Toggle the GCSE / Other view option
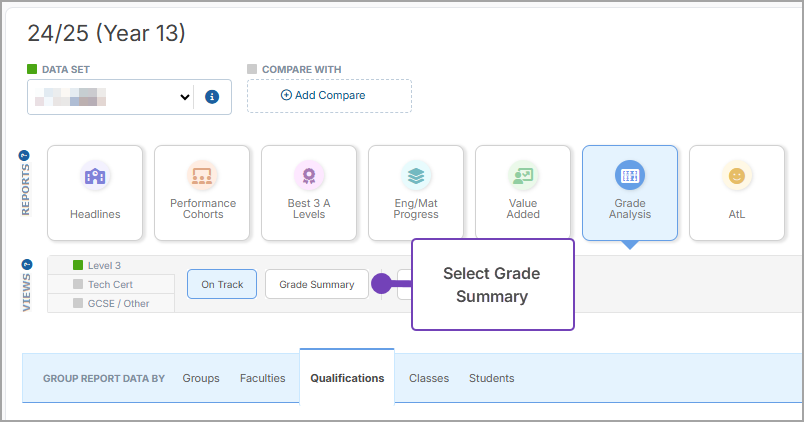804x422 pixels. [111, 303]
